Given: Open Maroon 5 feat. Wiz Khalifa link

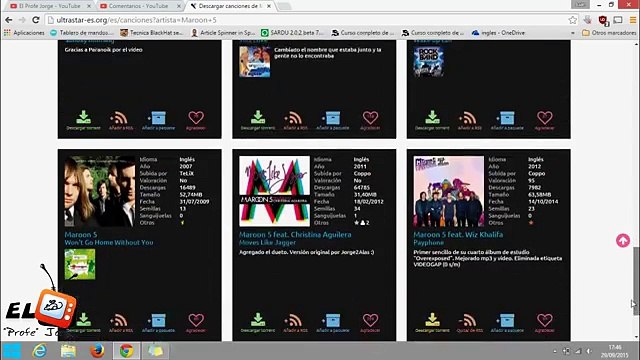Looking at the screenshot, I should [458, 235].
